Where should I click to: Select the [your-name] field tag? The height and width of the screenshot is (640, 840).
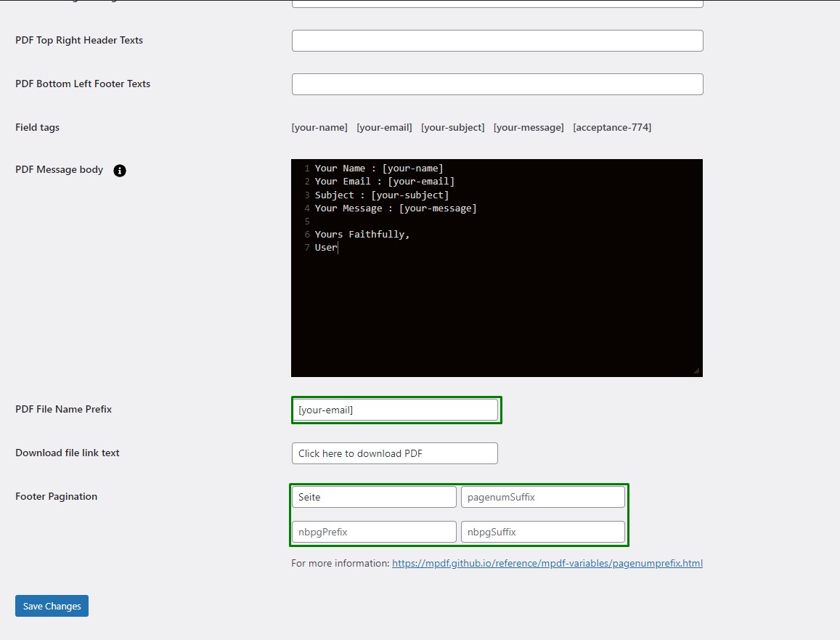tap(319, 128)
